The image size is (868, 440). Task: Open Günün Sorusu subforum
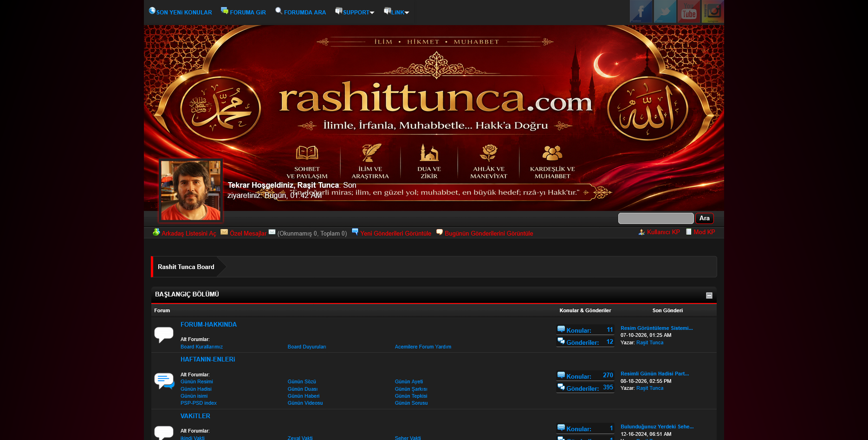[411, 403]
